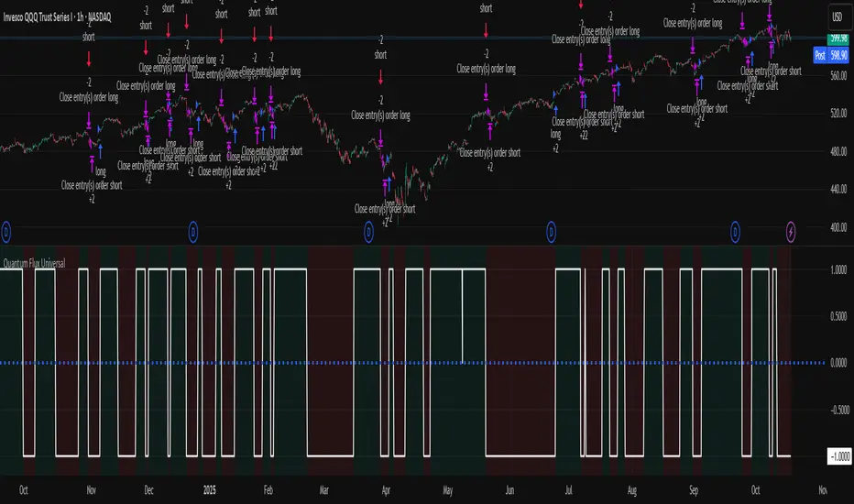Viewport: 854px width, 504px height.
Task: Click the Jun label on the time axis
Action: click(509, 490)
